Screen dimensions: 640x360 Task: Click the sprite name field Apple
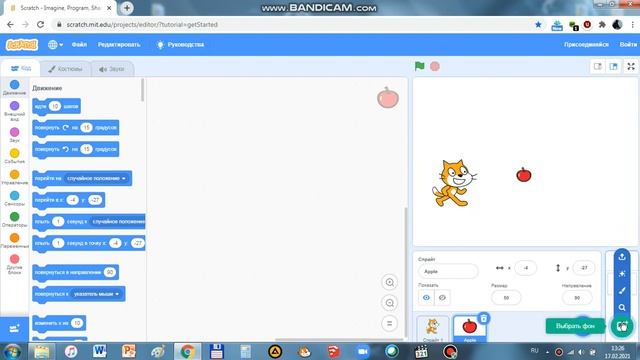448,271
